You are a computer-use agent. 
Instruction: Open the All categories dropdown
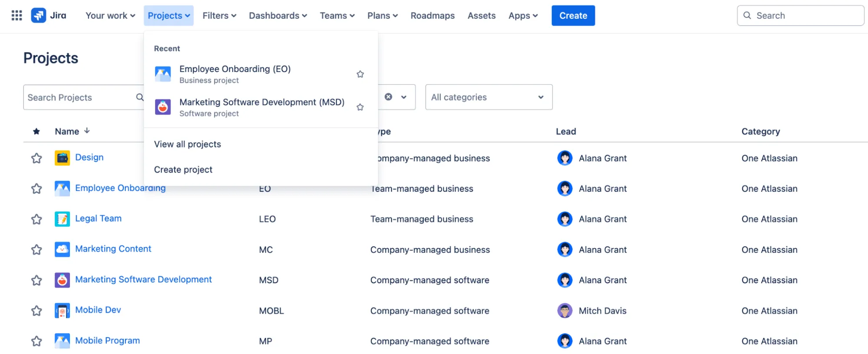tap(488, 97)
